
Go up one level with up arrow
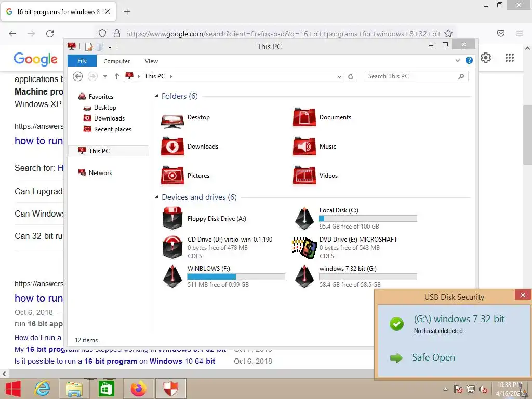117,77
